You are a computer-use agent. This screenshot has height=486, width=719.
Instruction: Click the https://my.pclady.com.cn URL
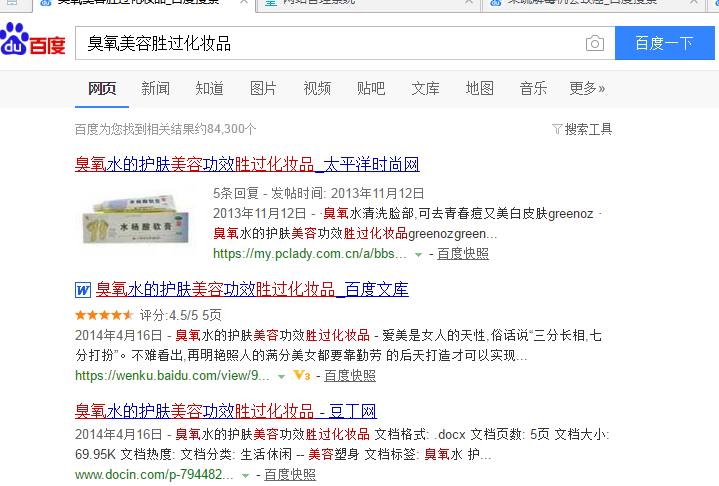(x=310, y=254)
